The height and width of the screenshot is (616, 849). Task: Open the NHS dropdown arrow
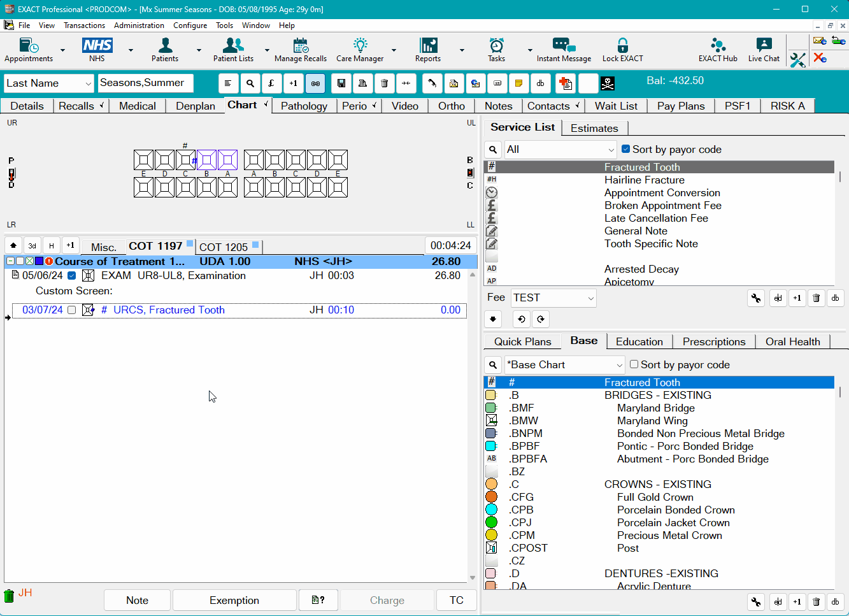click(131, 50)
